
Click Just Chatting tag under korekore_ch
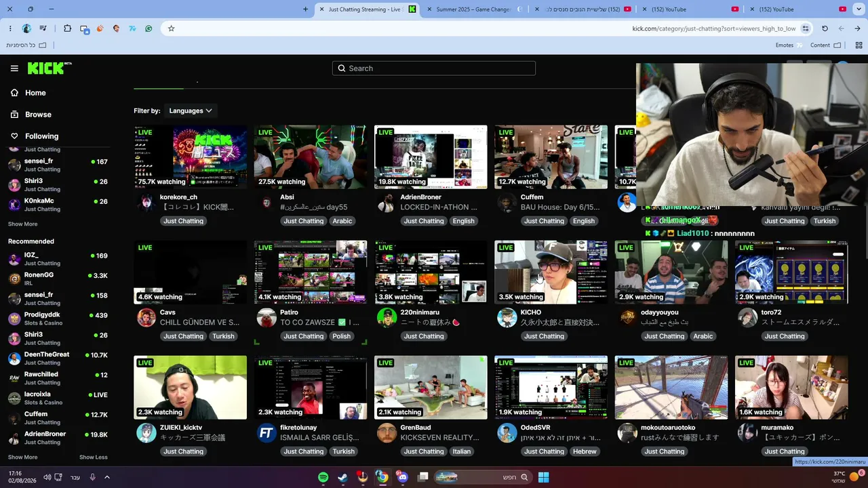[183, 221]
